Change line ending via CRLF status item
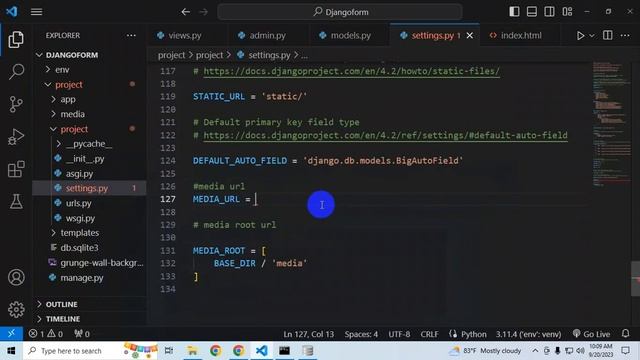Viewport: 640px width, 360px height. click(429, 334)
